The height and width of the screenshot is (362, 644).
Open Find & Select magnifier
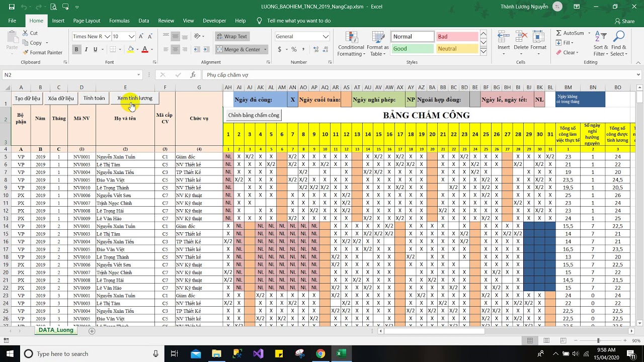pyautogui.click(x=618, y=44)
